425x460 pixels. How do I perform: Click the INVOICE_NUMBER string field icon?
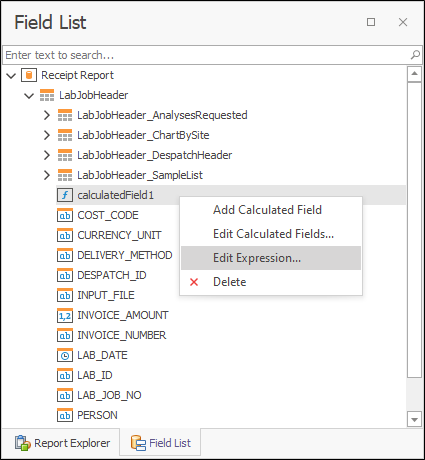pos(65,335)
